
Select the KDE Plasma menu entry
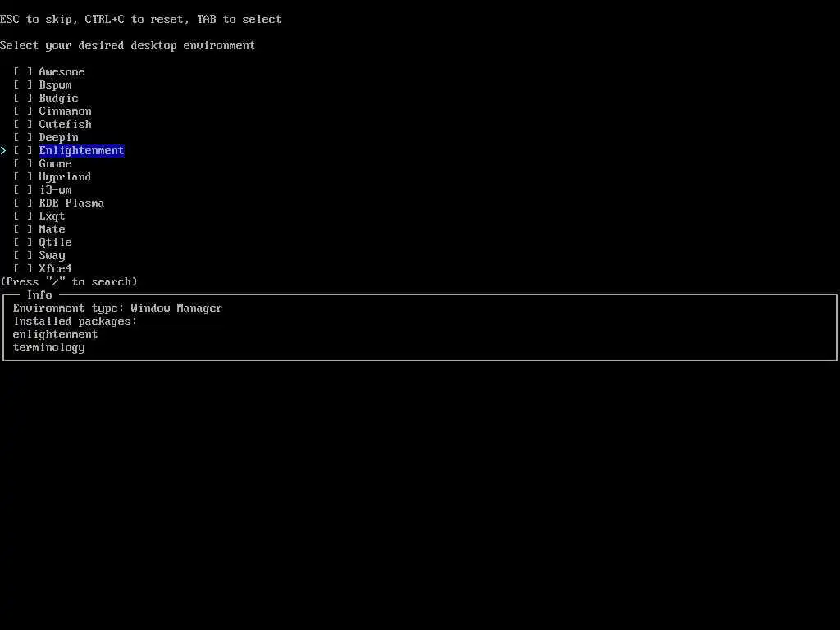pos(71,203)
